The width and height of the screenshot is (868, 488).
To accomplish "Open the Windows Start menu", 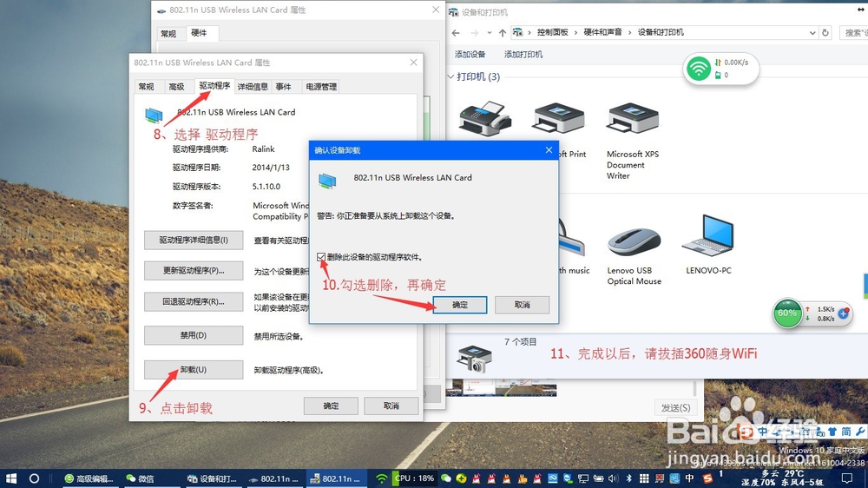I will (11, 478).
